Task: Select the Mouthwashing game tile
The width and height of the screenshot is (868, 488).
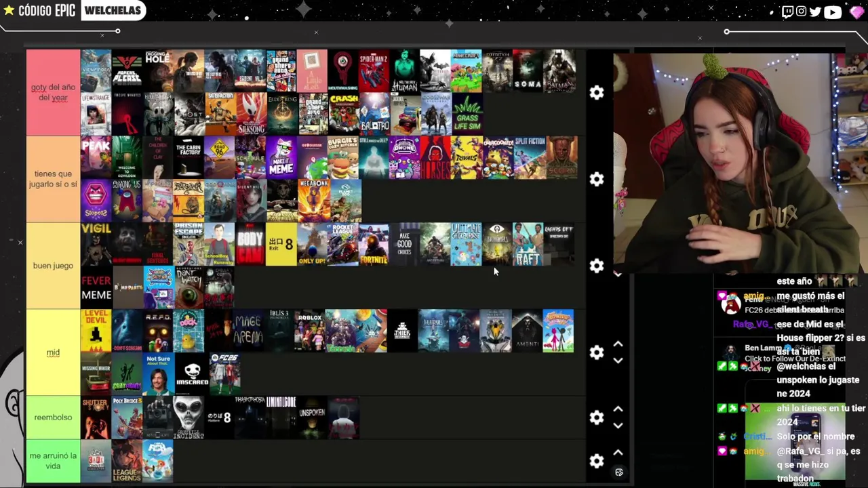Action: [342, 70]
